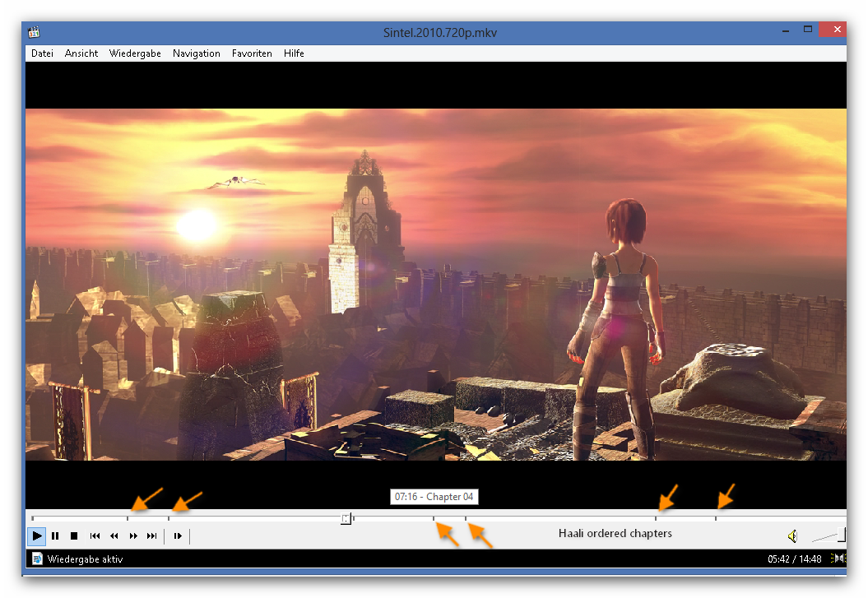Decrease playback speed with double-left arrows
This screenshot has width=868, height=598.
click(114, 536)
